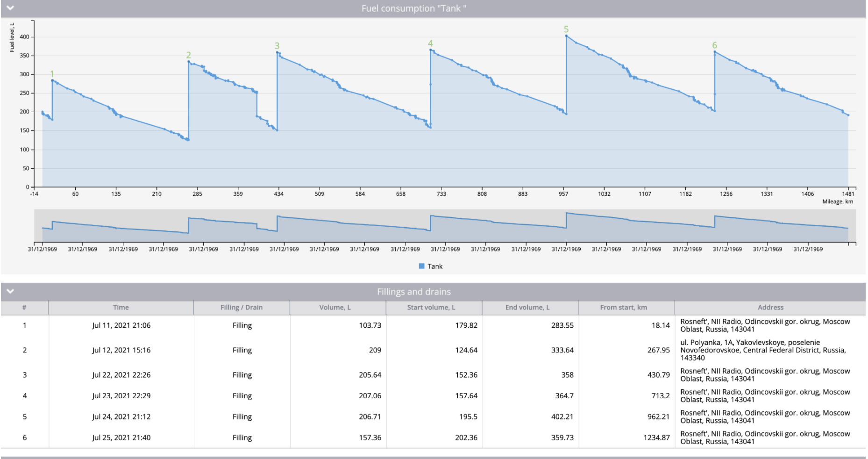Click end volume value 358
868x459 pixels.
click(x=568, y=375)
